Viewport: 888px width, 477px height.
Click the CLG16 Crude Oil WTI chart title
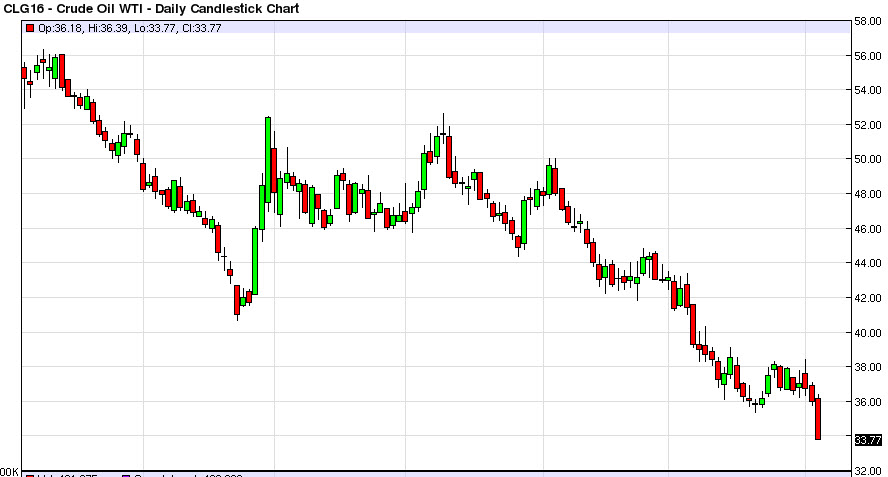pyautogui.click(x=151, y=8)
